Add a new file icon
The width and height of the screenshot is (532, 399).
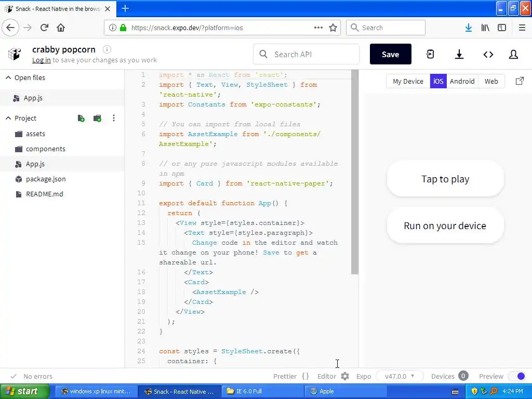coord(81,118)
